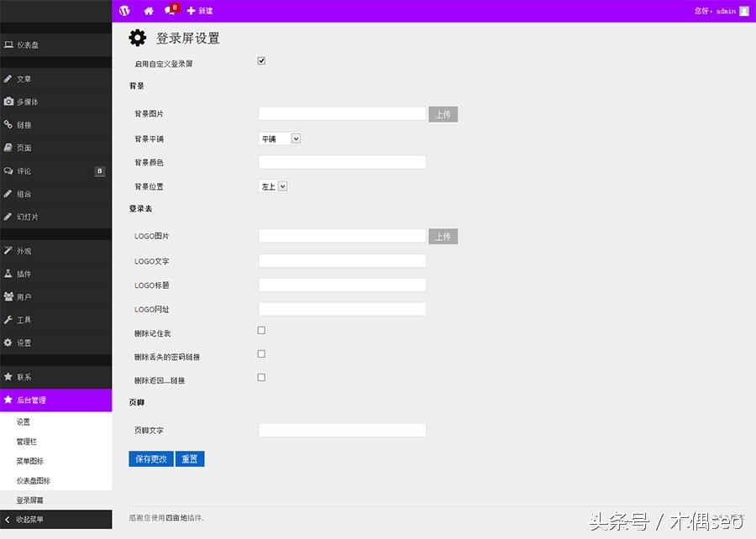Uncheck 启用自定义登录屏 to disable custom login
This screenshot has width=756, height=539.
[x=261, y=60]
